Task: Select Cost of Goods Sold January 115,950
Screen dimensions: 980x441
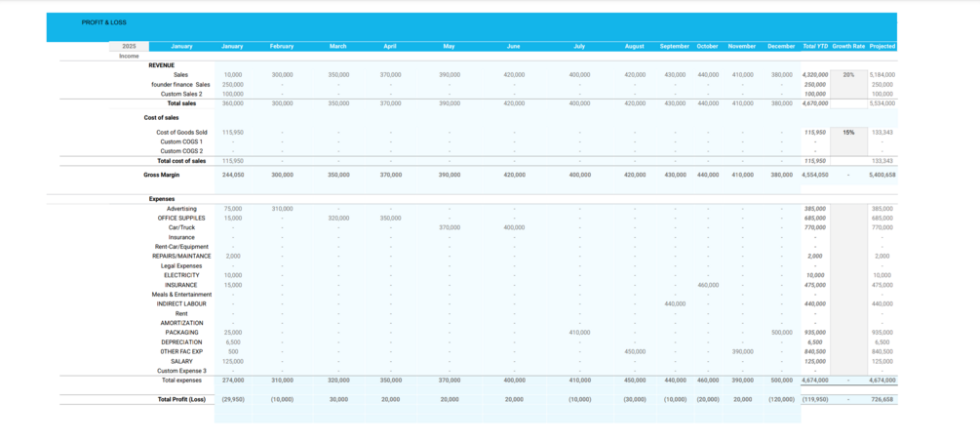Action: click(232, 132)
